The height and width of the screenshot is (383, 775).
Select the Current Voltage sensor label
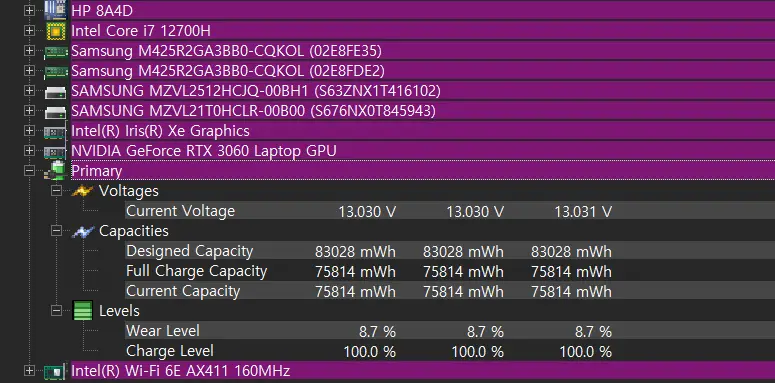[x=180, y=211]
